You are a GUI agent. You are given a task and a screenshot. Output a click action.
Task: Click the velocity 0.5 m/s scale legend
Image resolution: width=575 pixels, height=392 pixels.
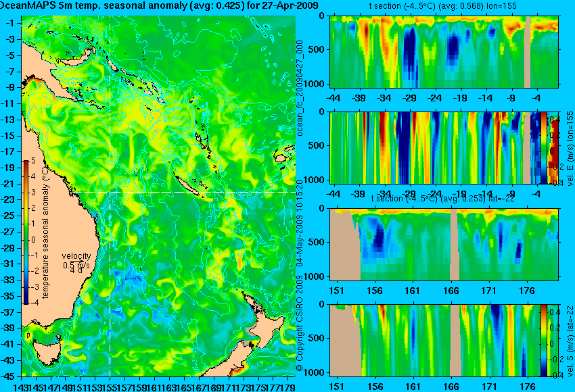(x=76, y=263)
